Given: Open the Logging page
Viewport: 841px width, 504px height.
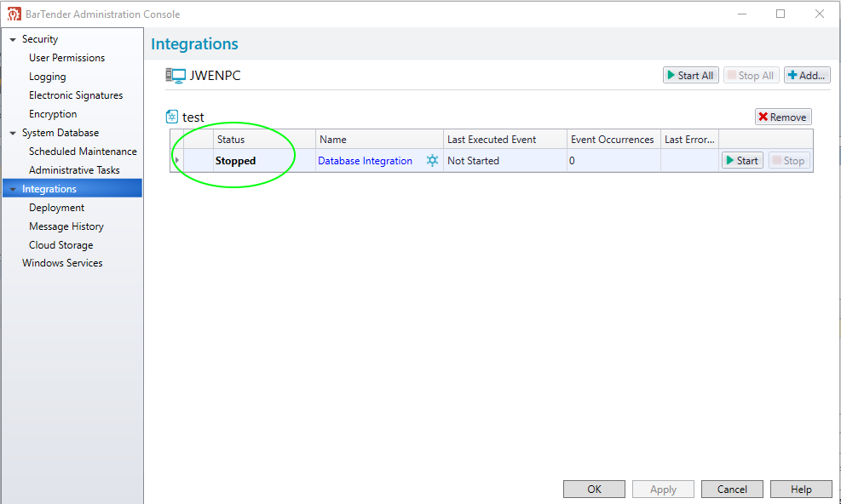Looking at the screenshot, I should (48, 77).
